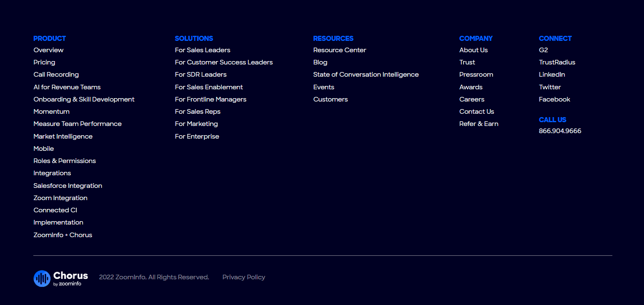Open the TrustRadius connect link
644x305 pixels.
(557, 62)
